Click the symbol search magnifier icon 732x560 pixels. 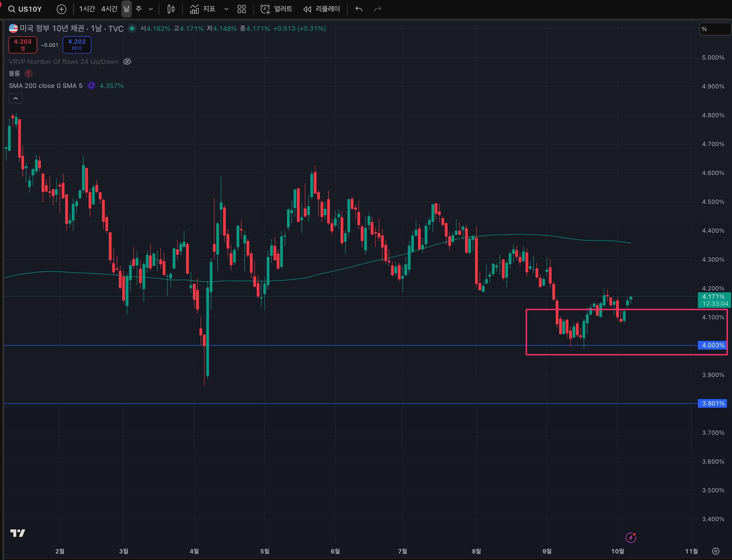(12, 9)
